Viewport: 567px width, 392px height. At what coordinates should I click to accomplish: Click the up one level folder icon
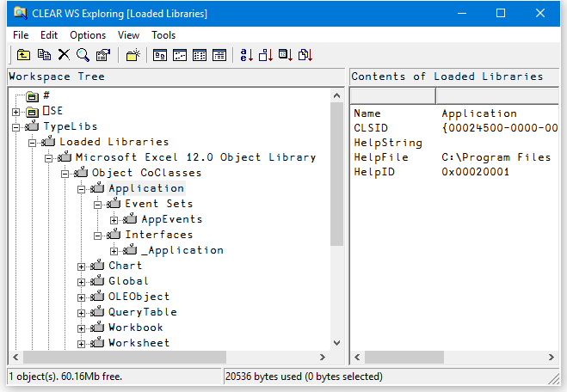pyautogui.click(x=23, y=55)
